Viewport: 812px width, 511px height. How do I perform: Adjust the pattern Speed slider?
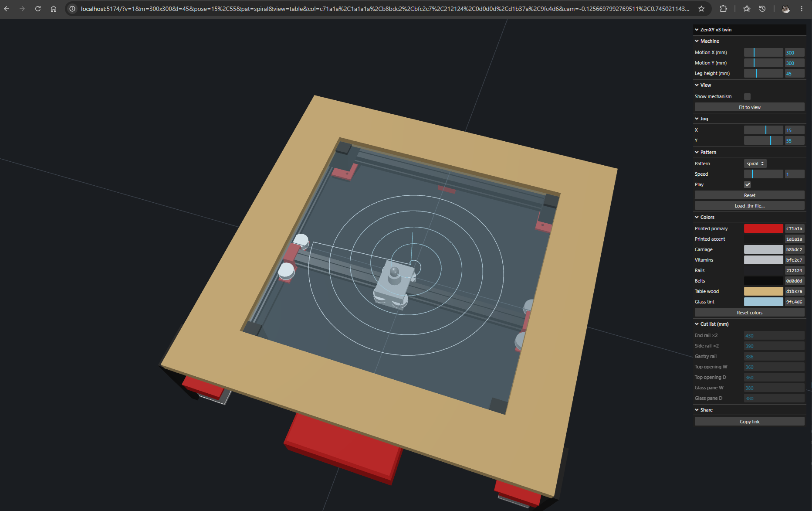point(763,174)
